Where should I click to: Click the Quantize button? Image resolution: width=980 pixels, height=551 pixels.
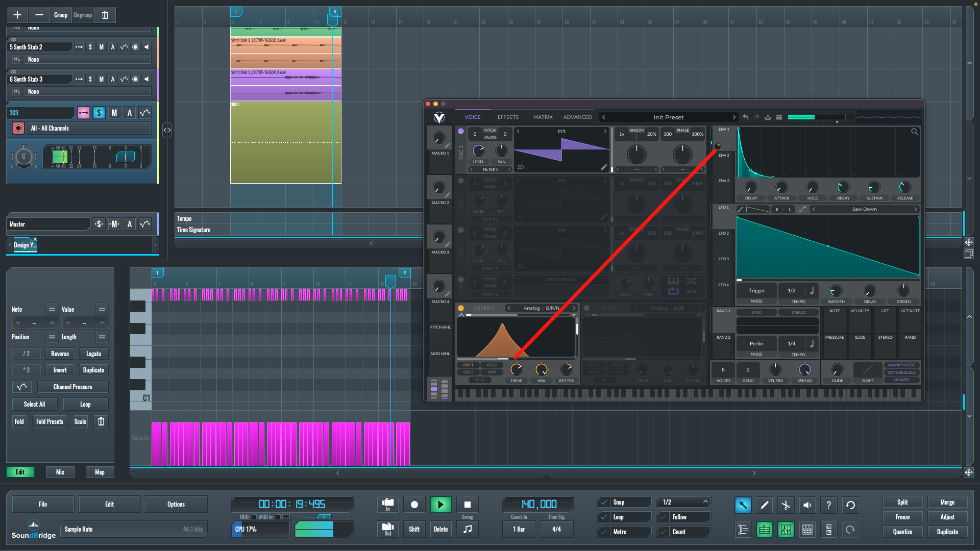pyautogui.click(x=902, y=532)
